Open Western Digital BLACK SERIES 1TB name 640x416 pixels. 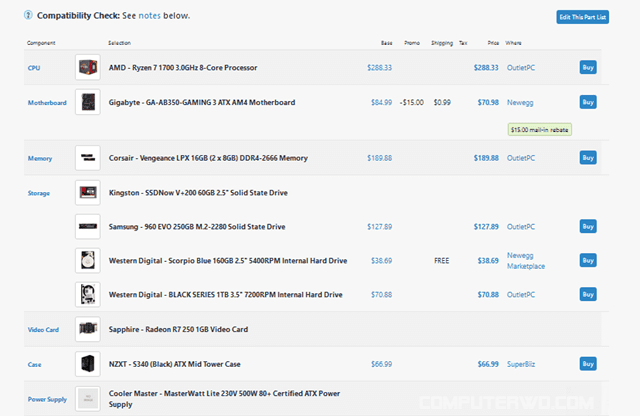click(225, 294)
